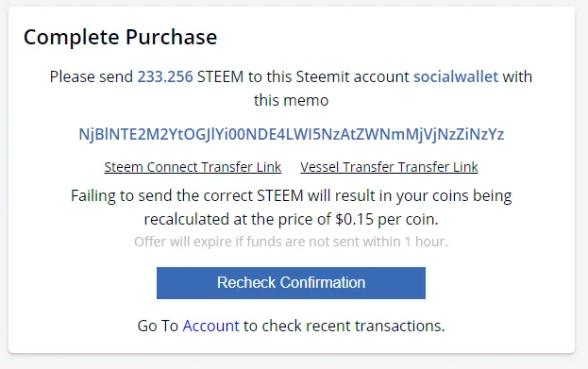Viewport: 588px width, 369px height.
Task: Click 'to check recent transactions' text
Action: (344, 326)
